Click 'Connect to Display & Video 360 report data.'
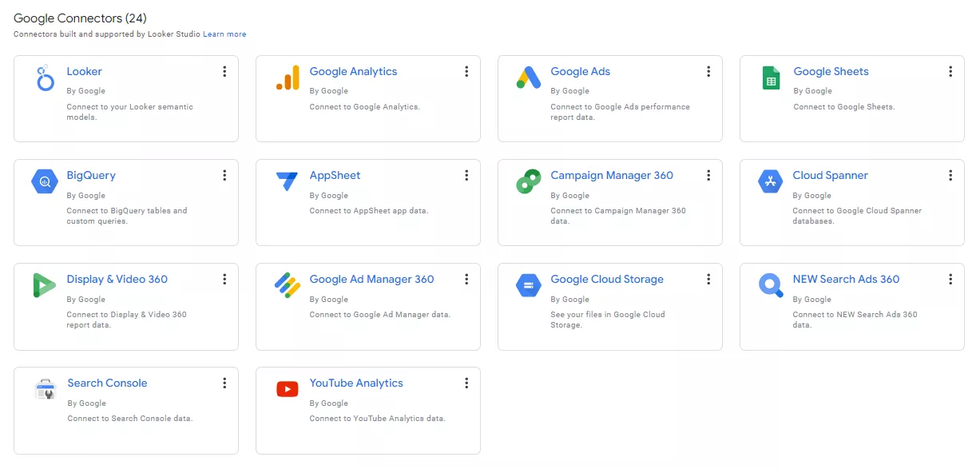The height and width of the screenshot is (469, 980). tap(126, 320)
